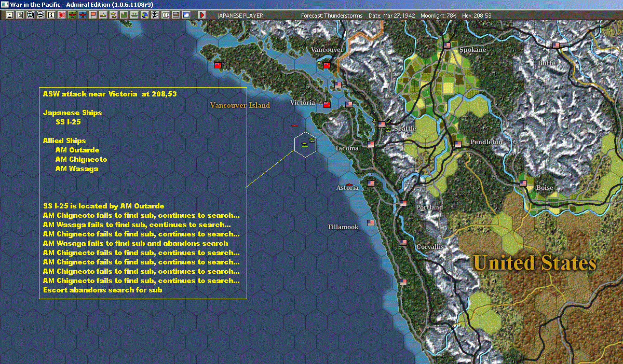
Task: Click the striped icon next to OP
Action: coord(176,15)
